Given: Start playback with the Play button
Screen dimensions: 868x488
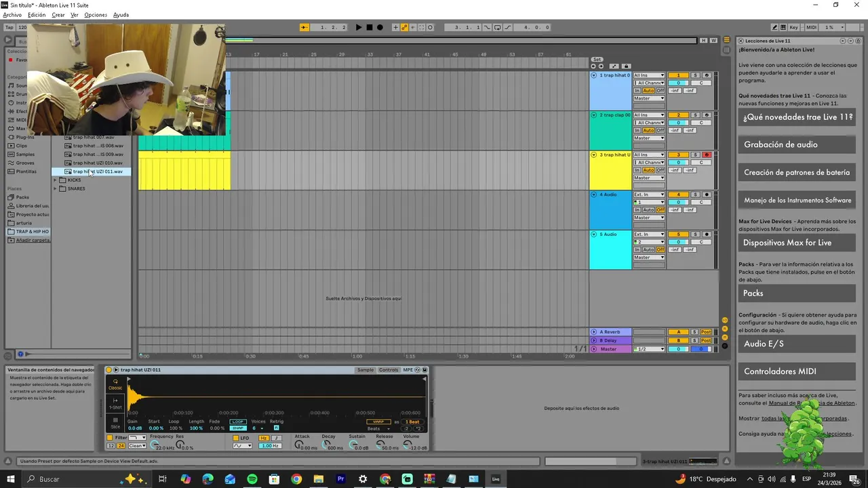Looking at the screenshot, I should [359, 27].
